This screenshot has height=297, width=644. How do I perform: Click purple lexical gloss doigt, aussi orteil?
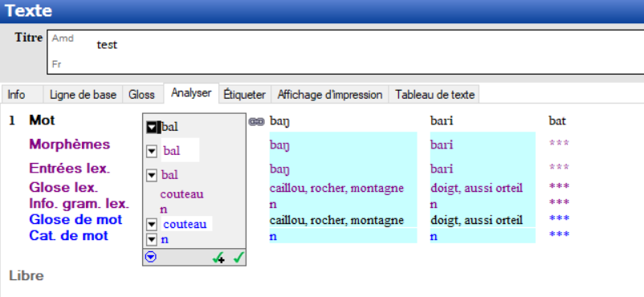[476, 188]
